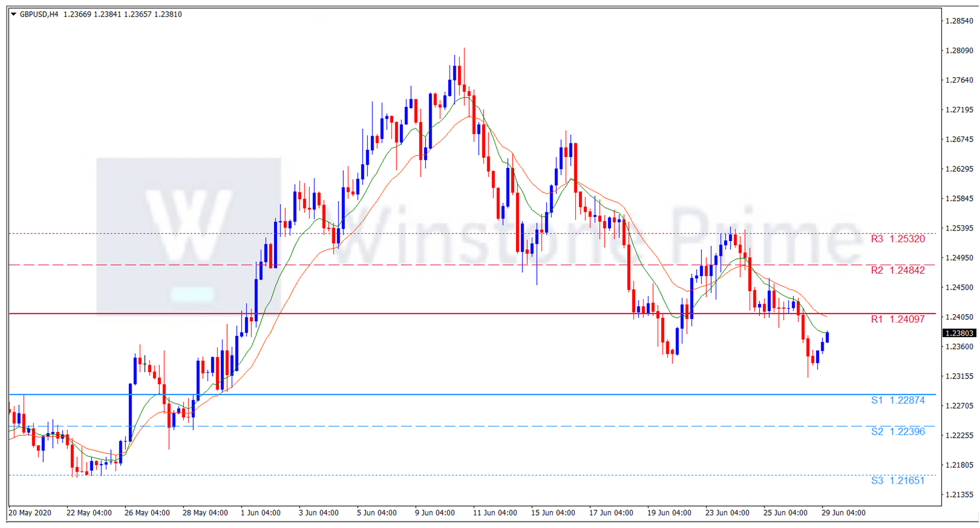Click the 1.26295 price scale label
This screenshot has width=980, height=528.
pos(959,169)
